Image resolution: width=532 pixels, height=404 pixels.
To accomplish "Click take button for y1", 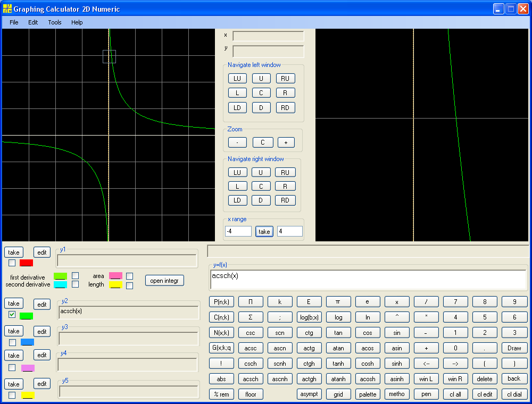I will (14, 252).
